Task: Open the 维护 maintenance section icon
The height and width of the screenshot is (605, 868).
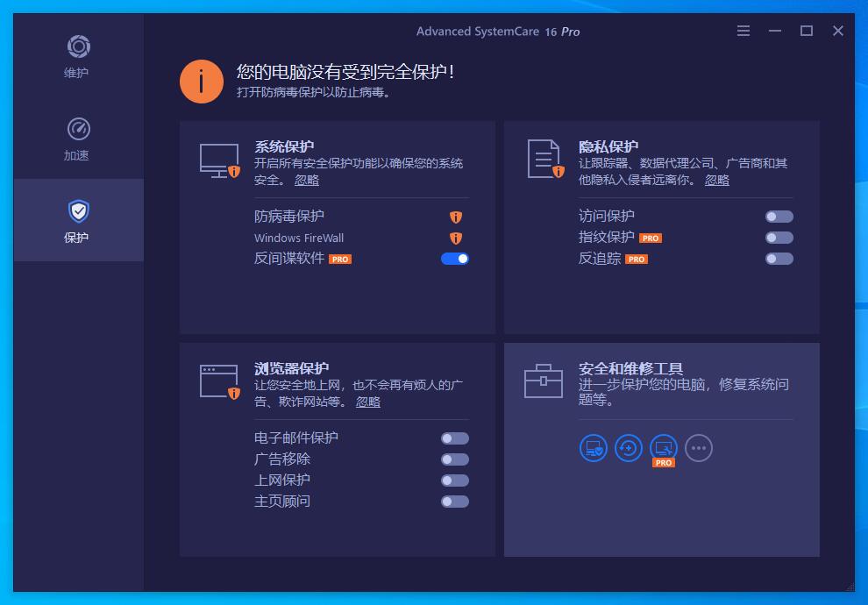Action: (x=78, y=46)
